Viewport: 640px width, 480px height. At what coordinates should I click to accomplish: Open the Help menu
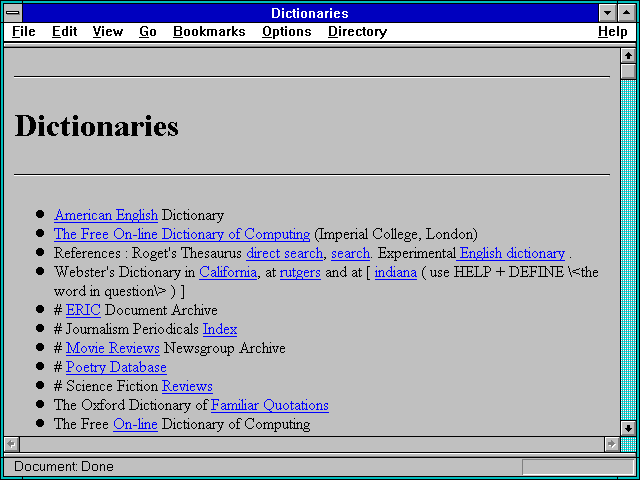point(612,32)
